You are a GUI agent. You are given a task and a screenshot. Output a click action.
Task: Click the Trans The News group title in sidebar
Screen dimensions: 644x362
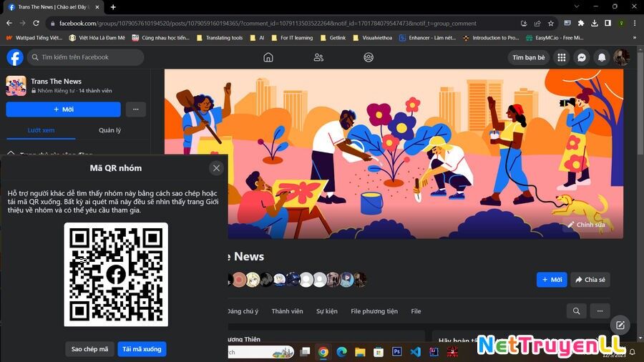click(x=57, y=82)
